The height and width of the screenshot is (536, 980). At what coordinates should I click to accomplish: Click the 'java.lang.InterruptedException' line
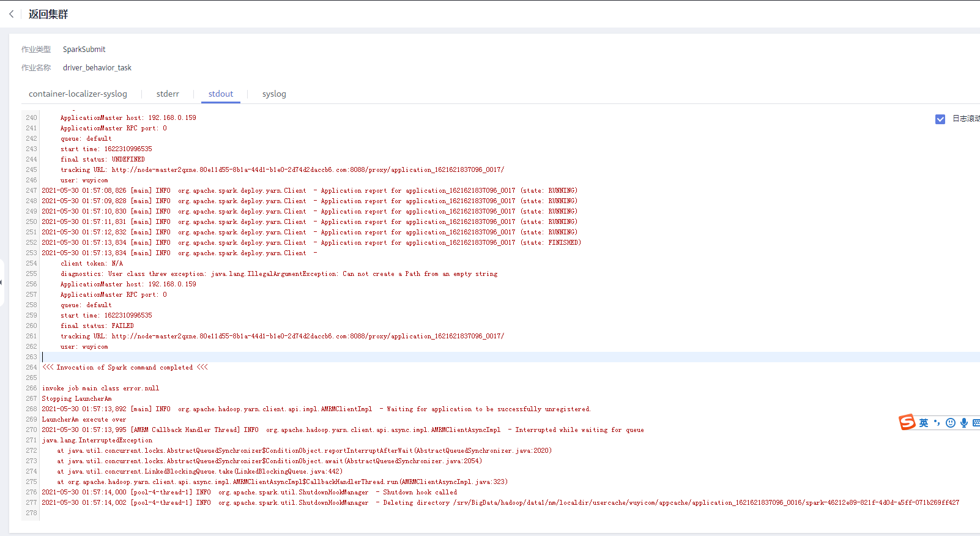(x=97, y=441)
